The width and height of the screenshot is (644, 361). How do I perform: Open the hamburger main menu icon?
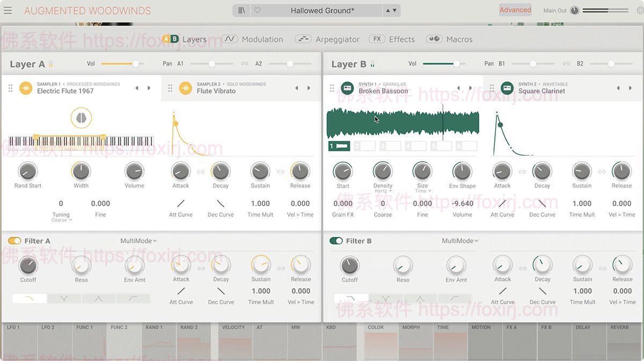point(8,10)
